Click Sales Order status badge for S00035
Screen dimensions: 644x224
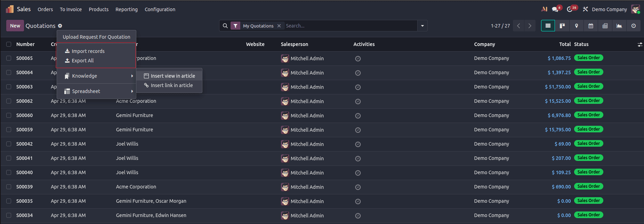(x=589, y=201)
